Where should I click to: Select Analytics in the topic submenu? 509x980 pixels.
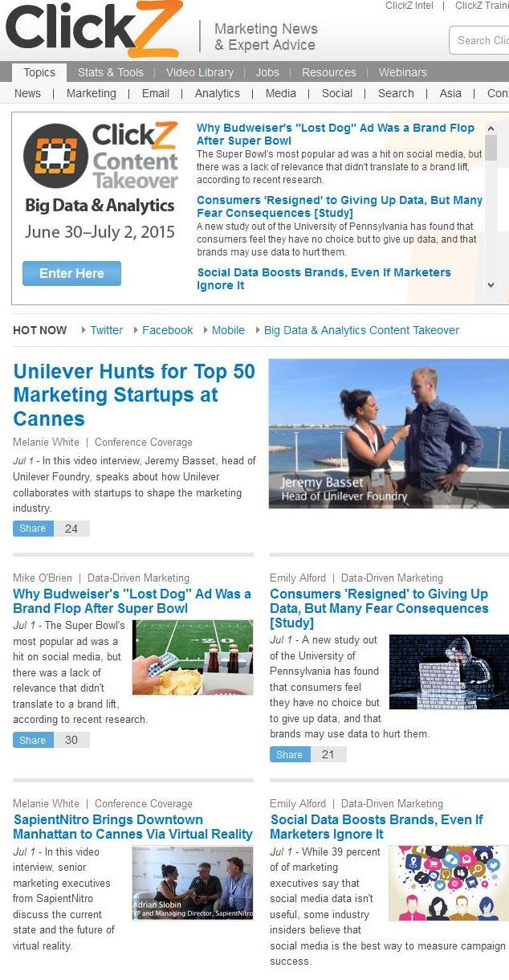(218, 93)
